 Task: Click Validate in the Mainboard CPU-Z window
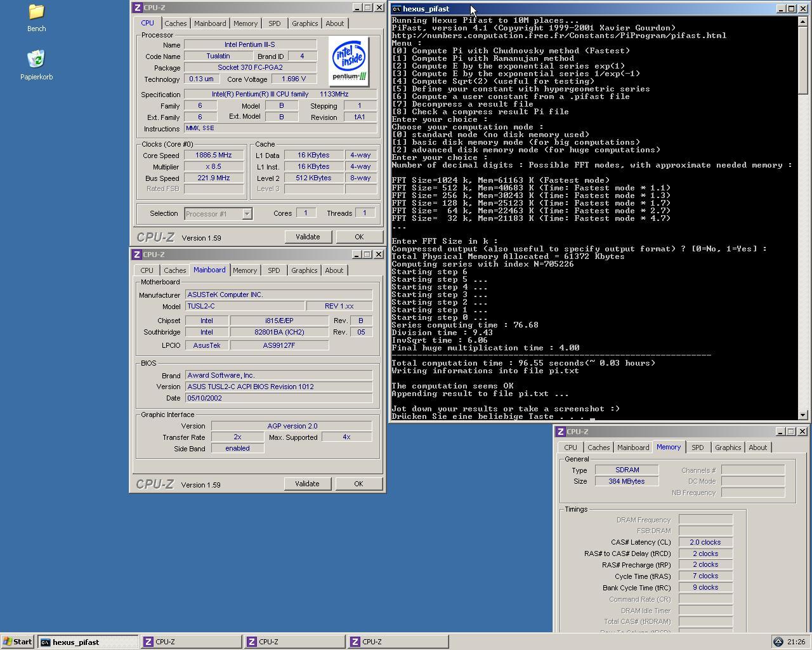pyautogui.click(x=307, y=484)
